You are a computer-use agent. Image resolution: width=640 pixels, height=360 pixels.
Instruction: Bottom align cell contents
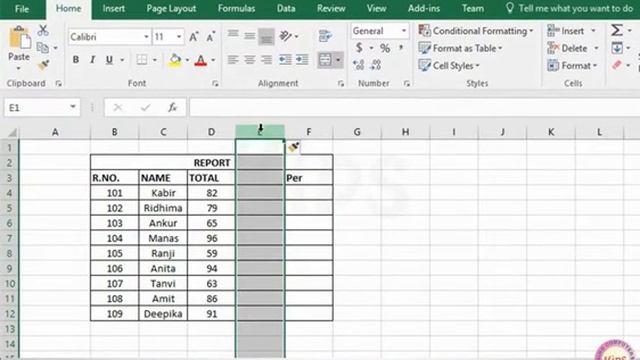266,38
